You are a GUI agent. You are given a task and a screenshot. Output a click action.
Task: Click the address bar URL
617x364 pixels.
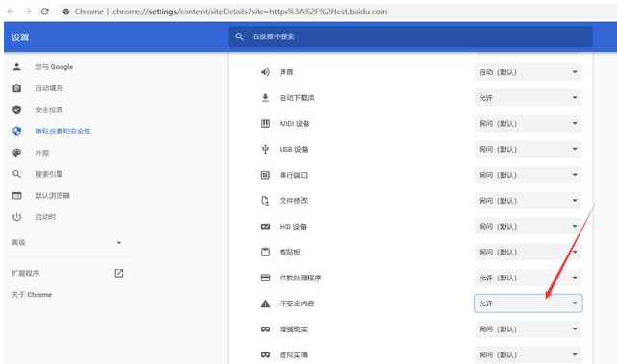point(250,12)
